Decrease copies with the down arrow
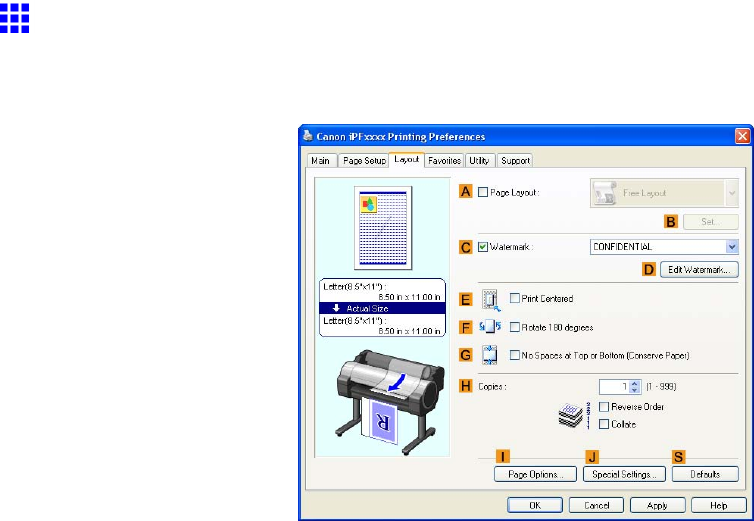 (x=635, y=390)
